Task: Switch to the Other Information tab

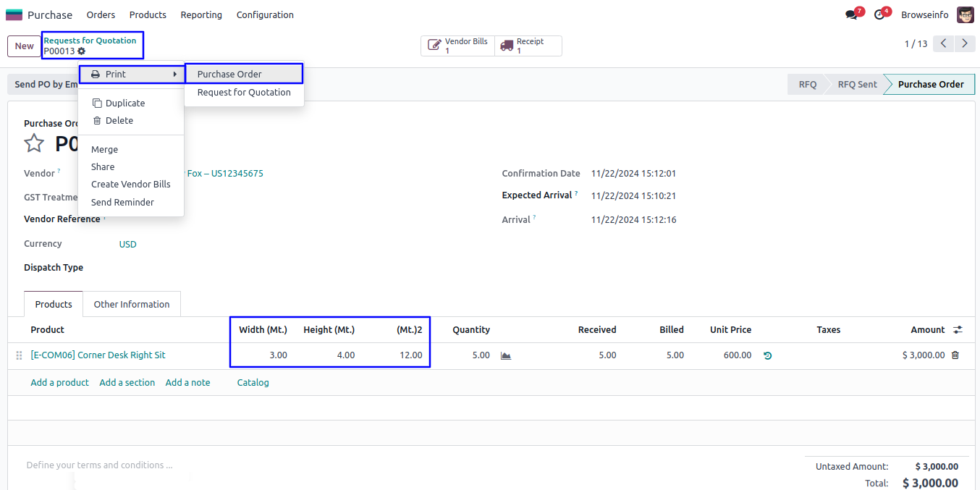Action: point(132,305)
